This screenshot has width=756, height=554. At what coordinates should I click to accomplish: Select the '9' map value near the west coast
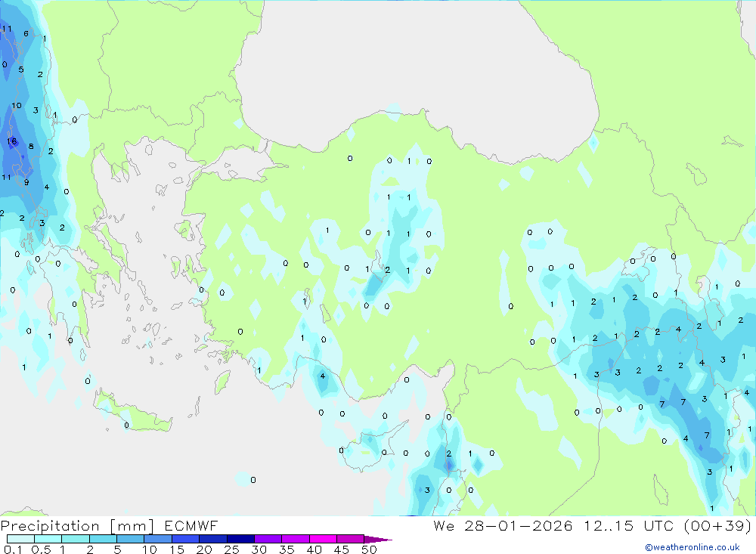tap(26, 182)
